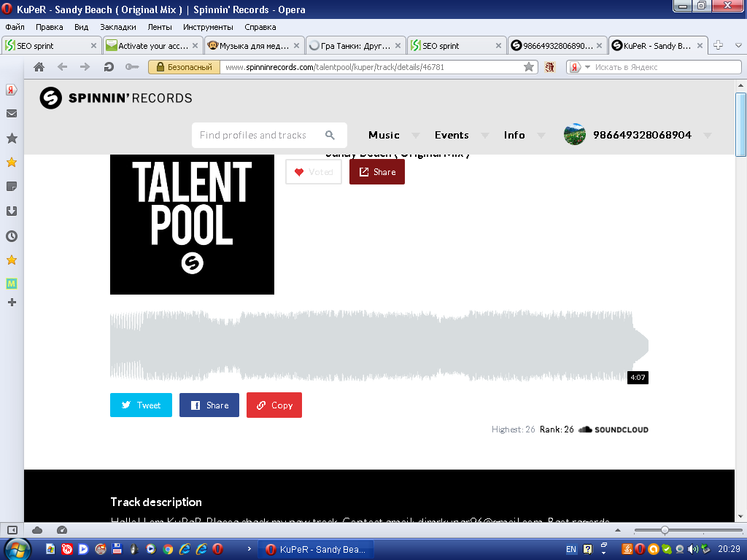Close the first SEO sprint tab
The height and width of the screenshot is (560, 747).
(x=93, y=46)
